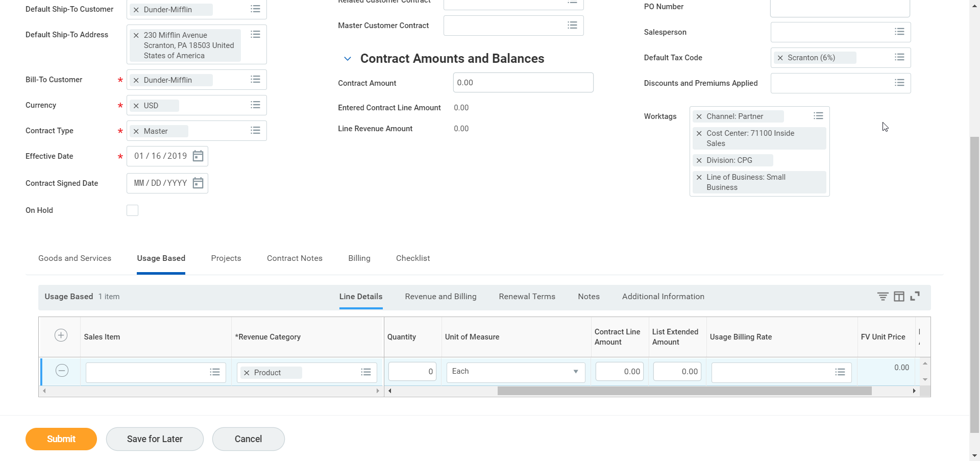This screenshot has height=461, width=980.
Task: Click the Effective Date field value
Action: [x=160, y=156]
